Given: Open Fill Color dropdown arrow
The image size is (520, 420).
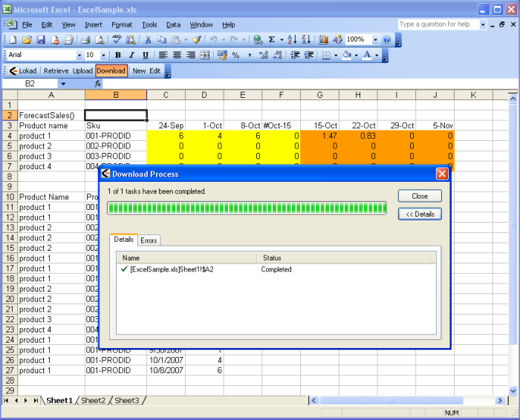Looking at the screenshot, I should (x=356, y=56).
